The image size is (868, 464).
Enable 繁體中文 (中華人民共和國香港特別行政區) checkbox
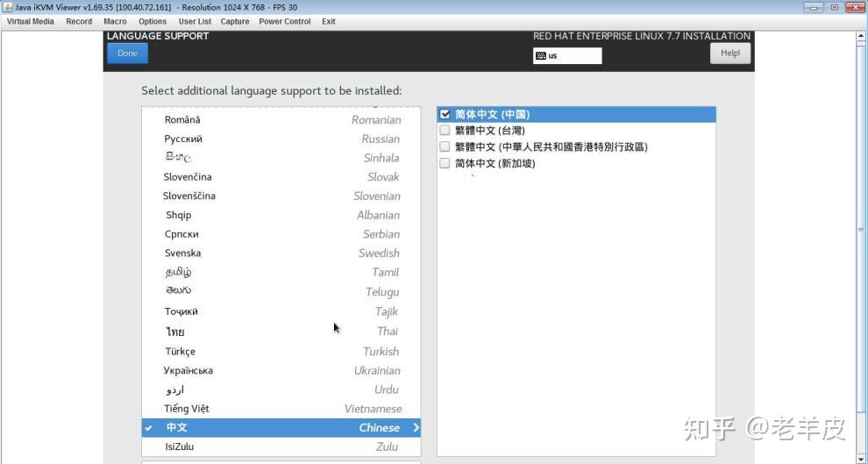(445, 146)
